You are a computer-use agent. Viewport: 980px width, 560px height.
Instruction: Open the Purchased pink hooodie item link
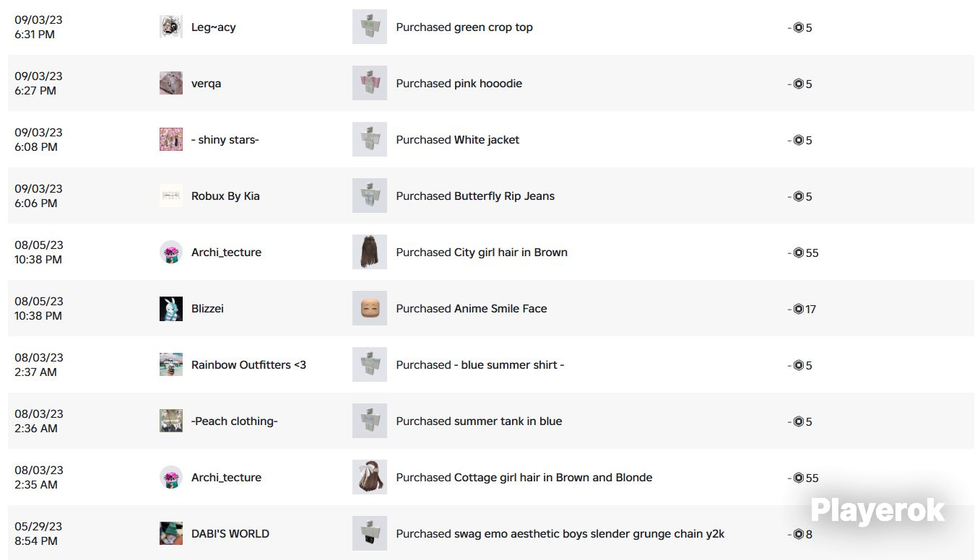point(459,84)
